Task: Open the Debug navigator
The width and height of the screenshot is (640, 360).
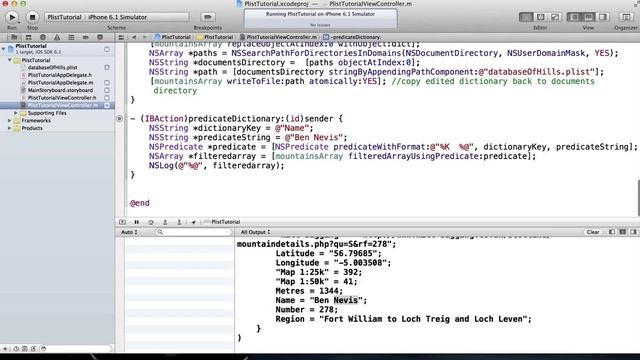Action: [x=71, y=37]
